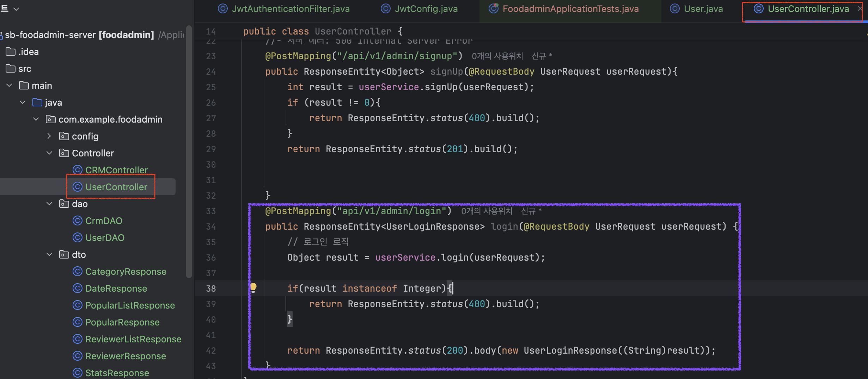Click CRMController class icon

(x=78, y=170)
